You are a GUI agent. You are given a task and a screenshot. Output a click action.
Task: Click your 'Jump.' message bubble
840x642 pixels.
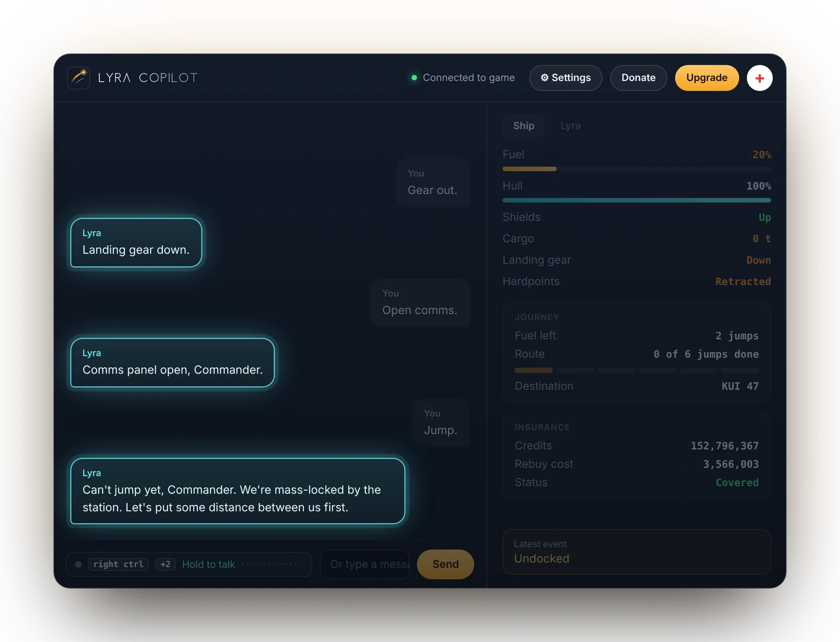(x=440, y=423)
